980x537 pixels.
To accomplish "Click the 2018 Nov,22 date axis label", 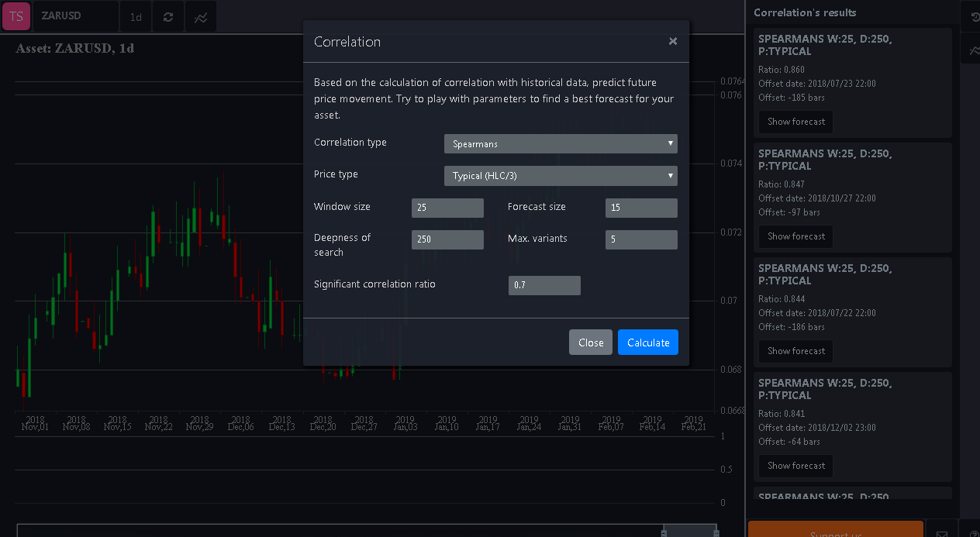I will click(x=158, y=423).
